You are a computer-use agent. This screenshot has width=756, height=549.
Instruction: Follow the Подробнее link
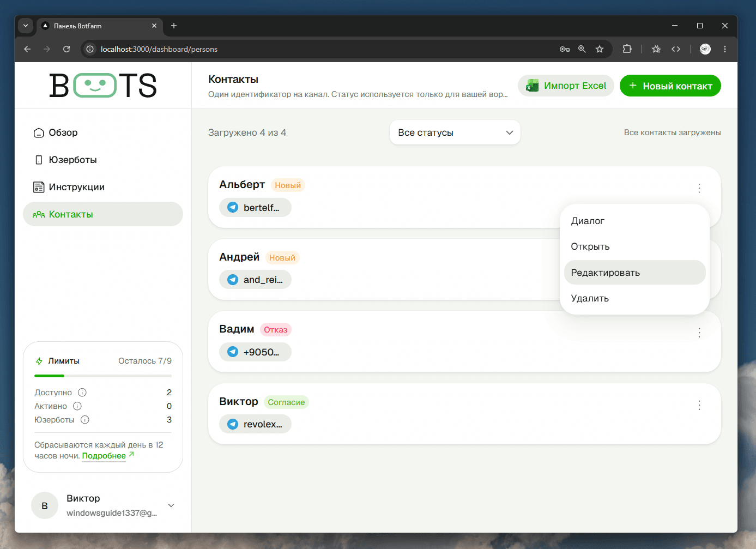[104, 456]
